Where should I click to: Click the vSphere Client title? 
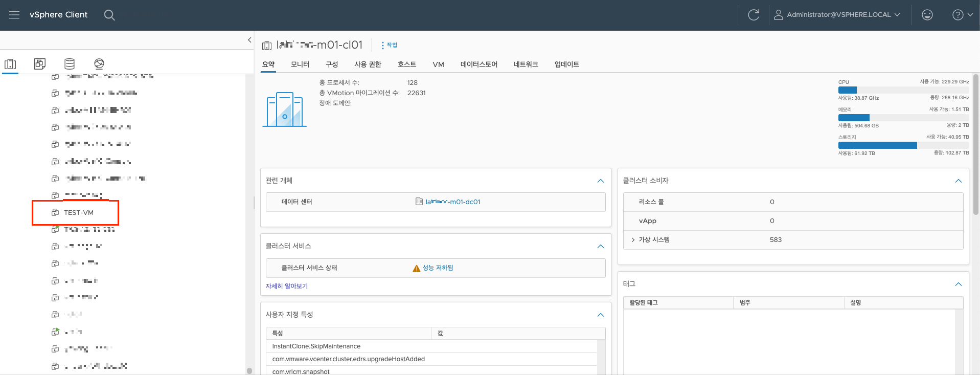coord(58,15)
